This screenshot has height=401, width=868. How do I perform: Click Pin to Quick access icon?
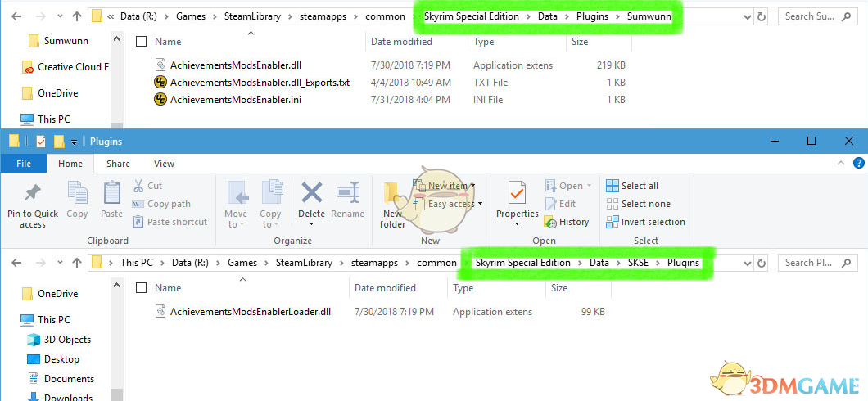coord(32,194)
